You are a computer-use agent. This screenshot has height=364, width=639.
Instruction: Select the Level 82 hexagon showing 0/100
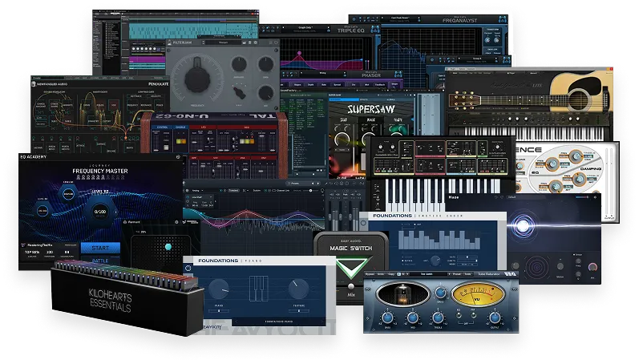click(100, 212)
